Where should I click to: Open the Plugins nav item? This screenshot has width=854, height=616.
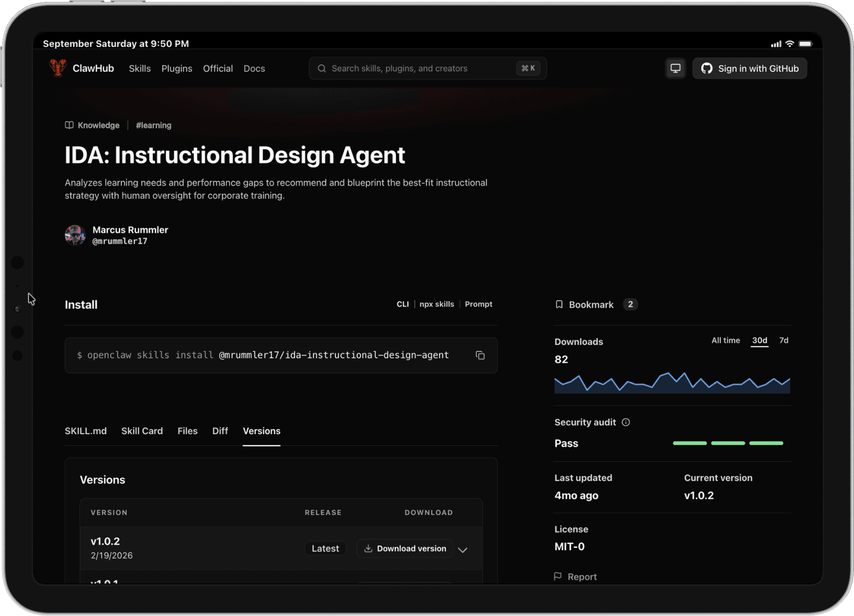[177, 68]
